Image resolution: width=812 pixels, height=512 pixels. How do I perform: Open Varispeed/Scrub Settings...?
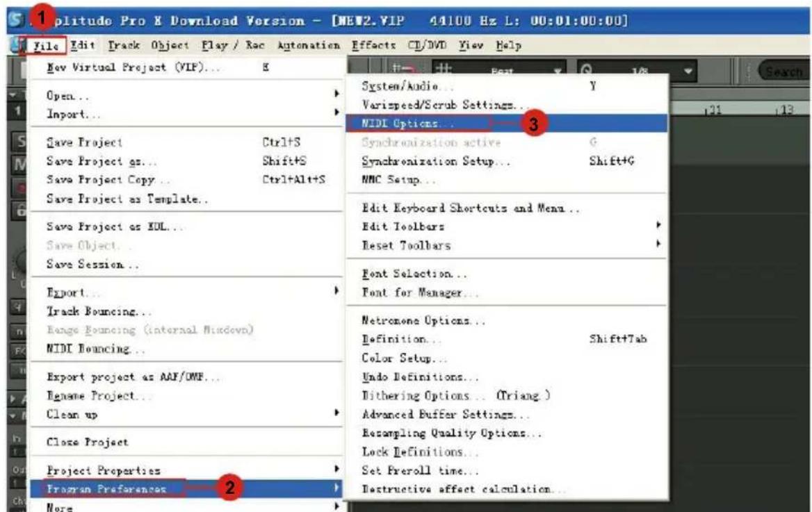click(x=507, y=105)
